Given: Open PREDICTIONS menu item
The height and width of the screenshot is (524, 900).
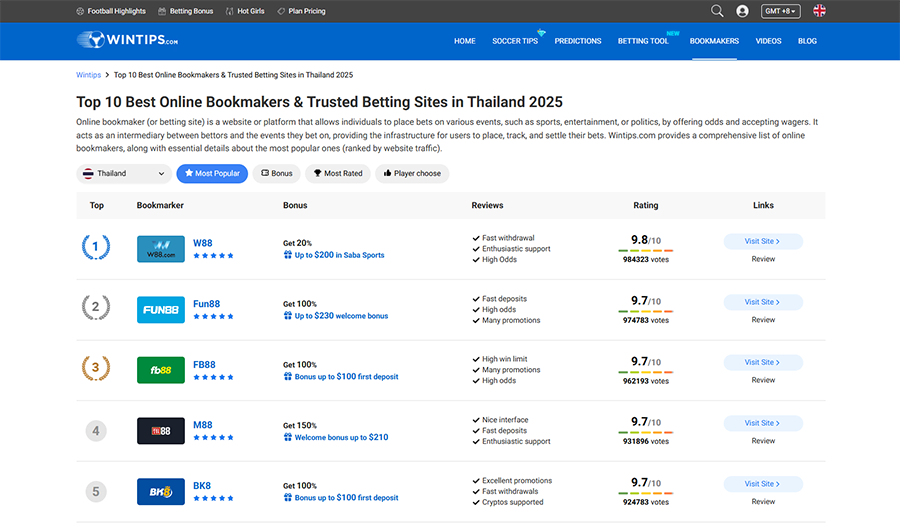Looking at the screenshot, I should tap(577, 41).
